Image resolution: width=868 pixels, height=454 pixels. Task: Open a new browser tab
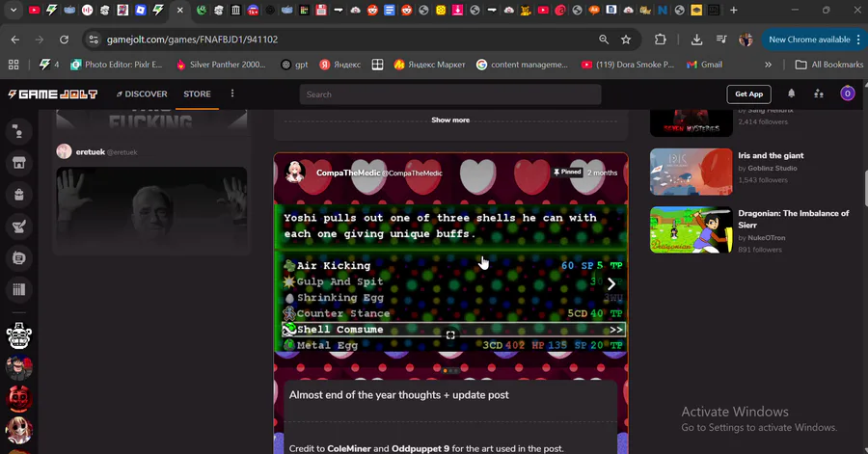(x=734, y=10)
